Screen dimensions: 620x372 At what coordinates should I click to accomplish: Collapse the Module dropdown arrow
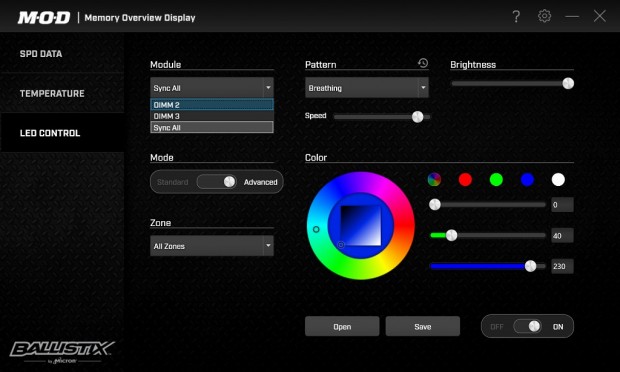(x=268, y=87)
